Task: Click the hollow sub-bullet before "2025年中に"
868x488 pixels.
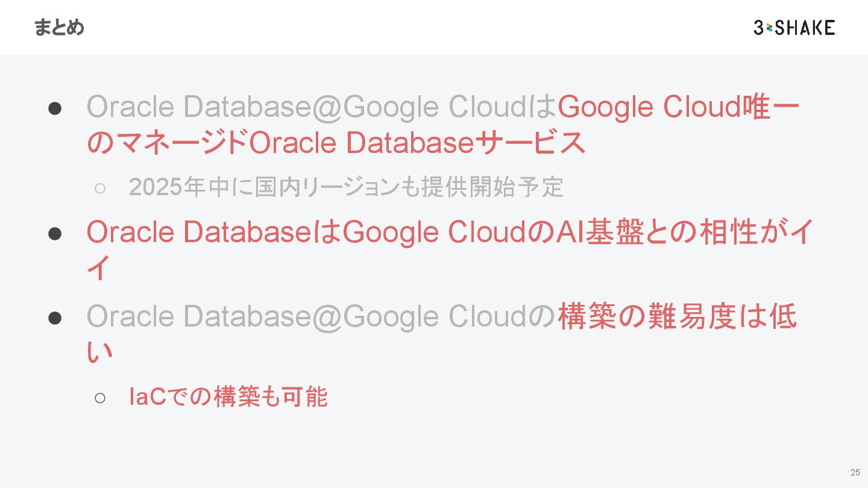Action: [x=100, y=188]
